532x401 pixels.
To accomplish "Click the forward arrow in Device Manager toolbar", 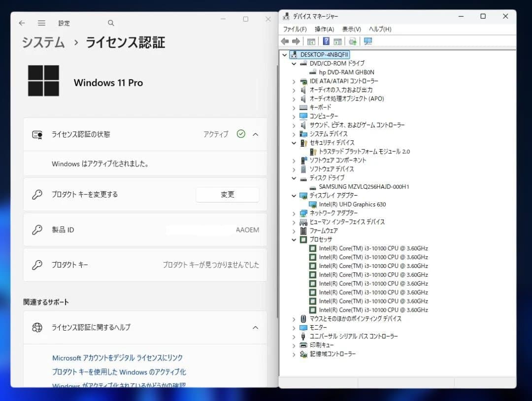I will (x=296, y=41).
